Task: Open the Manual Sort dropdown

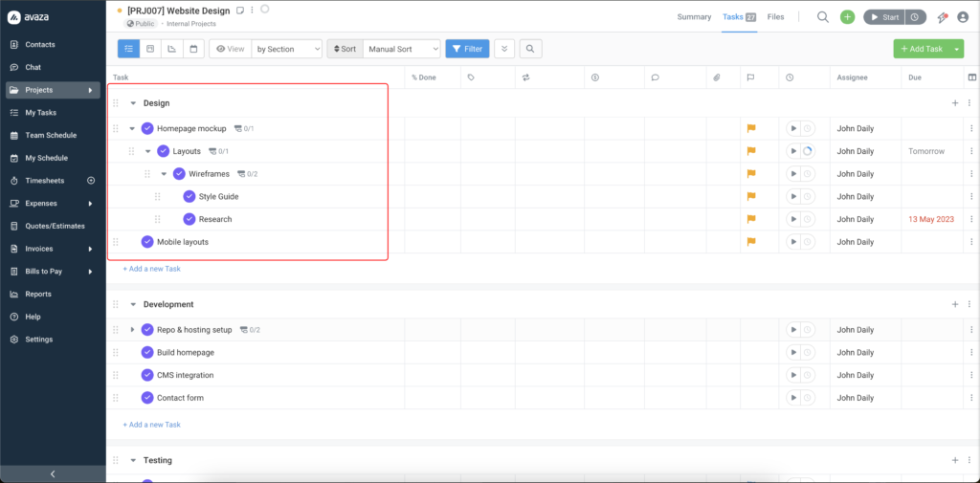Action: (402, 49)
